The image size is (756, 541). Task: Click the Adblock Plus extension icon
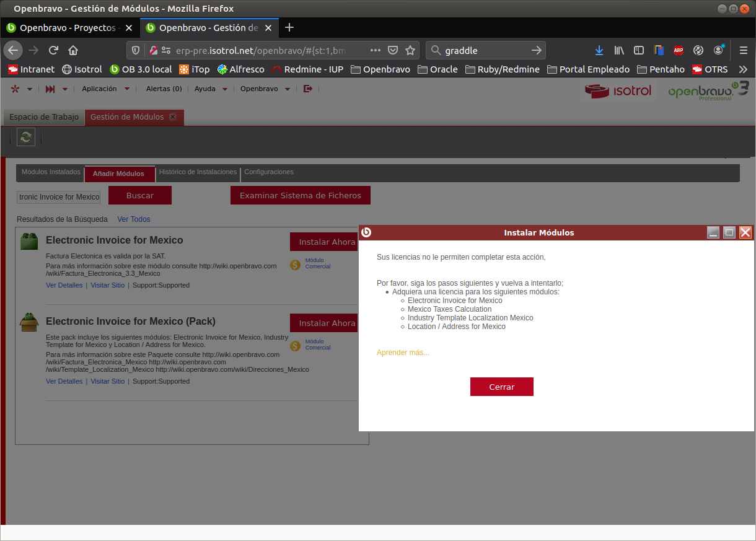[x=679, y=50]
